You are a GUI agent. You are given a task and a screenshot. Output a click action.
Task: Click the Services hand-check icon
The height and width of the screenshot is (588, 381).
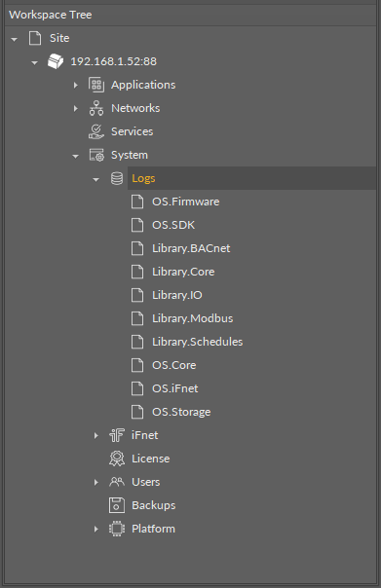96,131
